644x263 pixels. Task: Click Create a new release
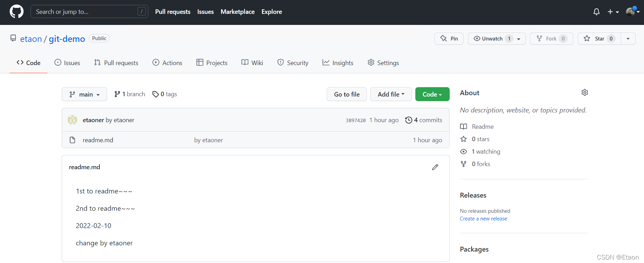(483, 219)
